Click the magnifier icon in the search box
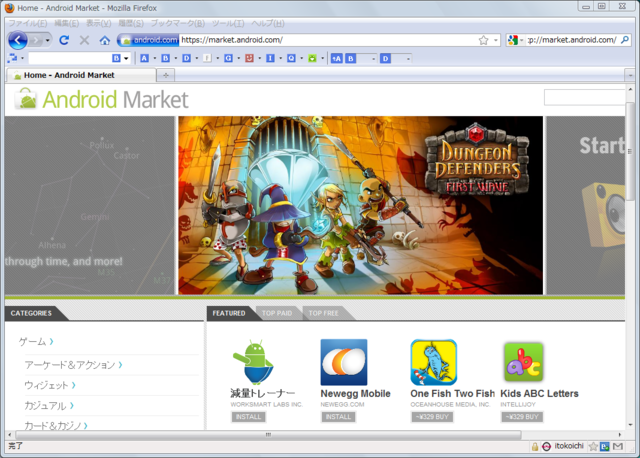Screen dimensions: 640x458 point(624,40)
